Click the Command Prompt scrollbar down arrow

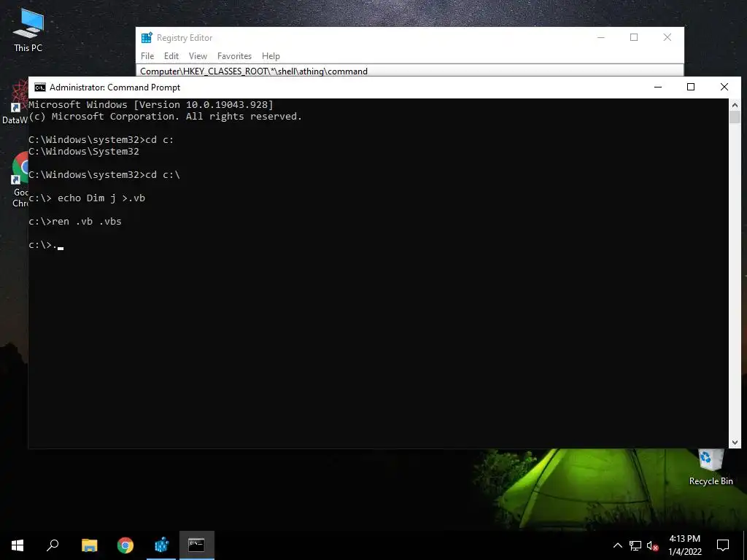(735, 443)
